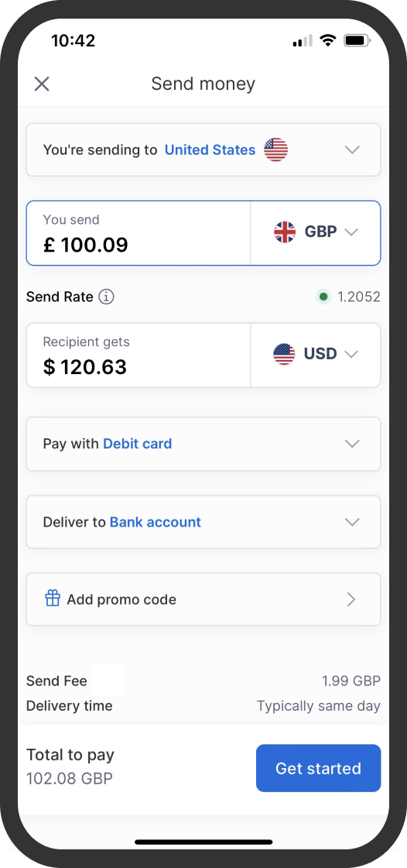Edit the You send amount field

pyautogui.click(x=139, y=233)
